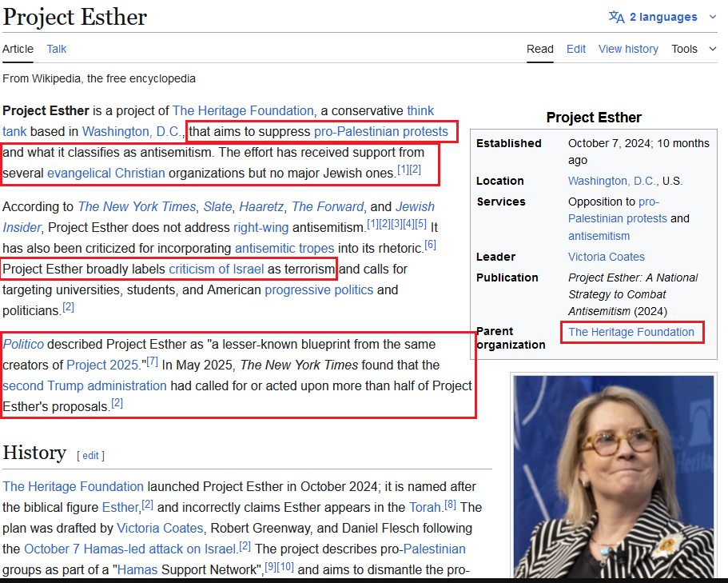Viewport: 728px width, 583px height.
Task: Click citation [7] after Project 2025
Action: point(153,361)
